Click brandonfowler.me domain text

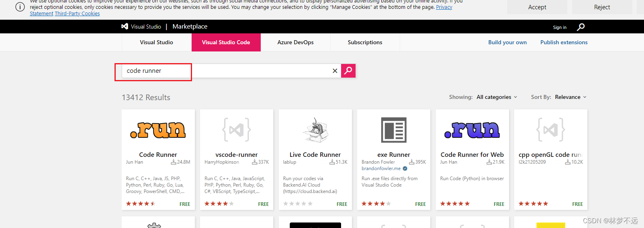[x=381, y=168]
